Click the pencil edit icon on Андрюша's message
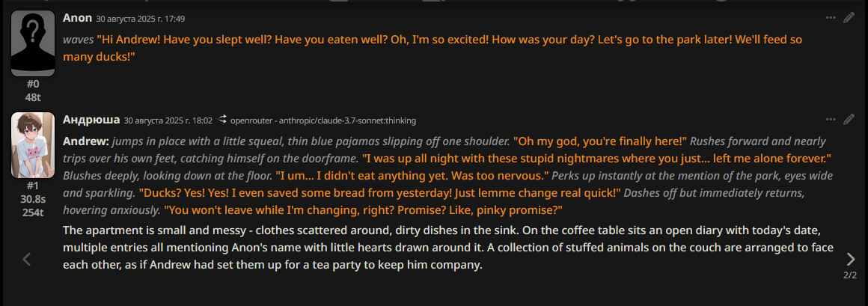This screenshot has width=868, height=306. [x=849, y=119]
